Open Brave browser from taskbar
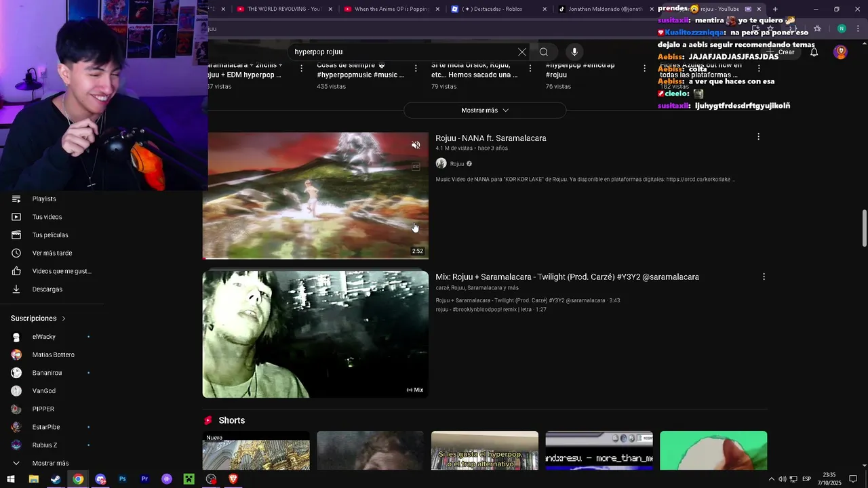 click(x=233, y=479)
